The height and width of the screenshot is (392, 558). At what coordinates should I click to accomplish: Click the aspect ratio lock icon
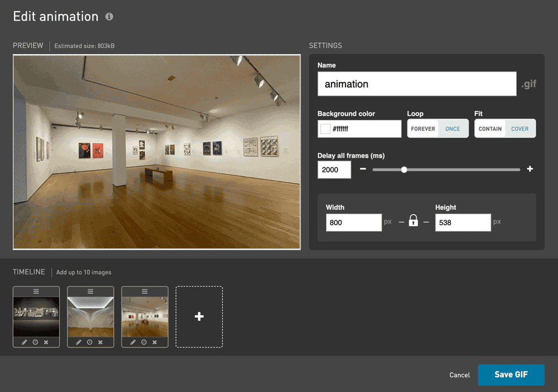pyautogui.click(x=413, y=221)
